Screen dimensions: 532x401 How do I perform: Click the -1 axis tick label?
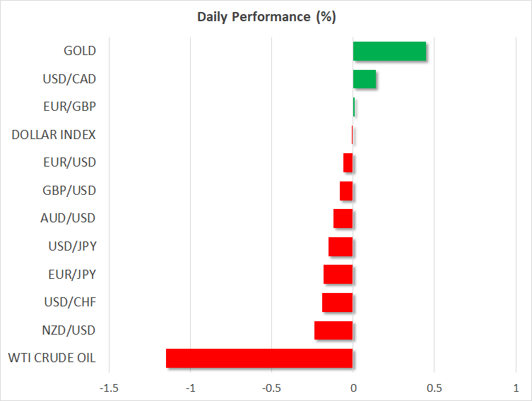tap(190, 388)
